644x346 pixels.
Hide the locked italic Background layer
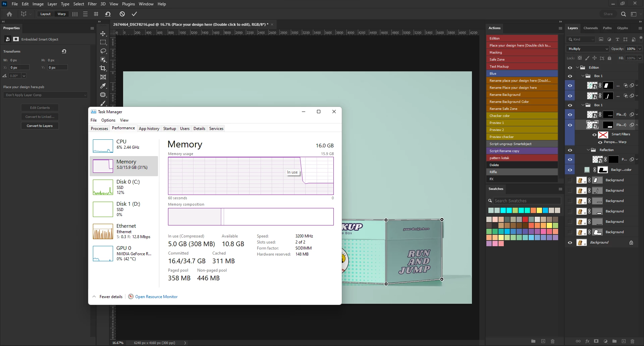570,243
